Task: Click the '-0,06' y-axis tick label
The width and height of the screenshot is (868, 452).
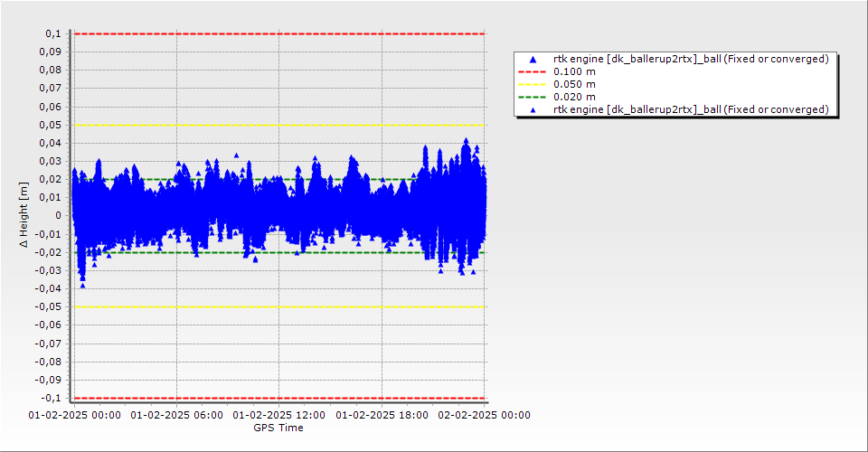Action: tap(49, 325)
